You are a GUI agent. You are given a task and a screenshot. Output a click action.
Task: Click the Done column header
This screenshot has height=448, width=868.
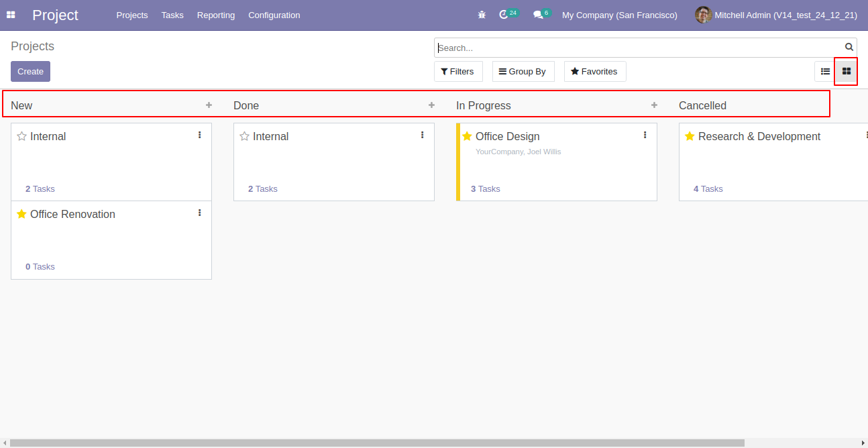tap(246, 105)
